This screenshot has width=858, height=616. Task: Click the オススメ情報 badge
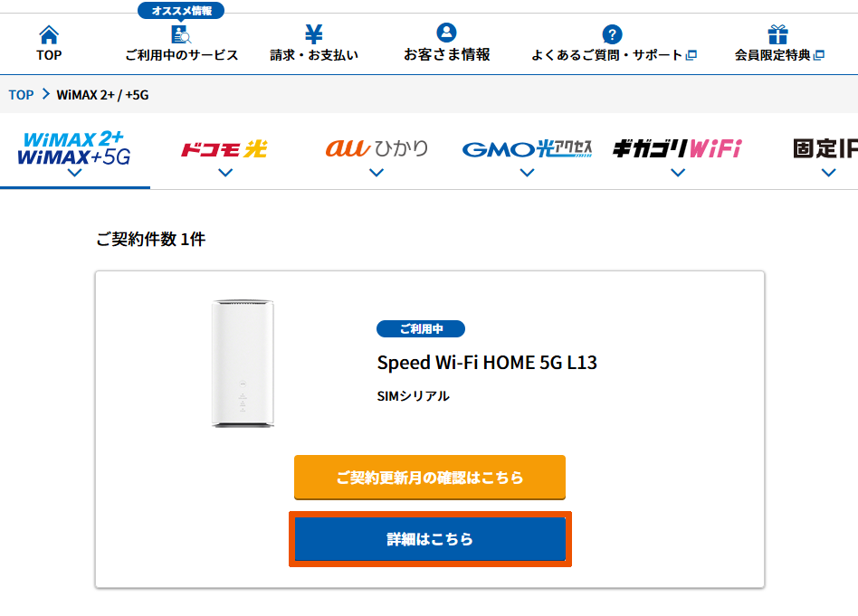(x=181, y=11)
